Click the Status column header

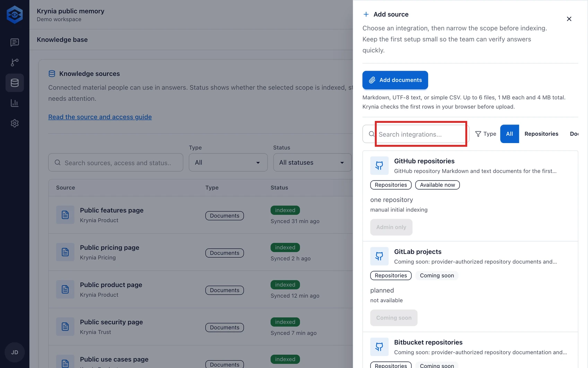(x=279, y=187)
